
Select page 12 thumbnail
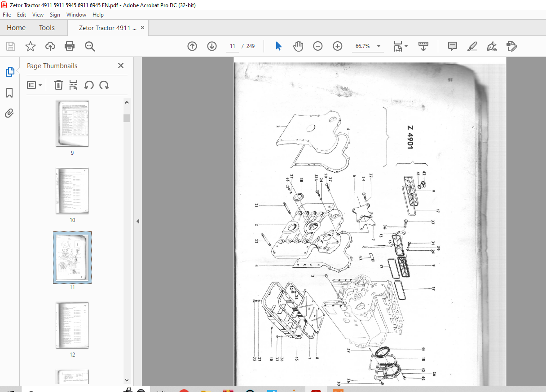pyautogui.click(x=72, y=326)
